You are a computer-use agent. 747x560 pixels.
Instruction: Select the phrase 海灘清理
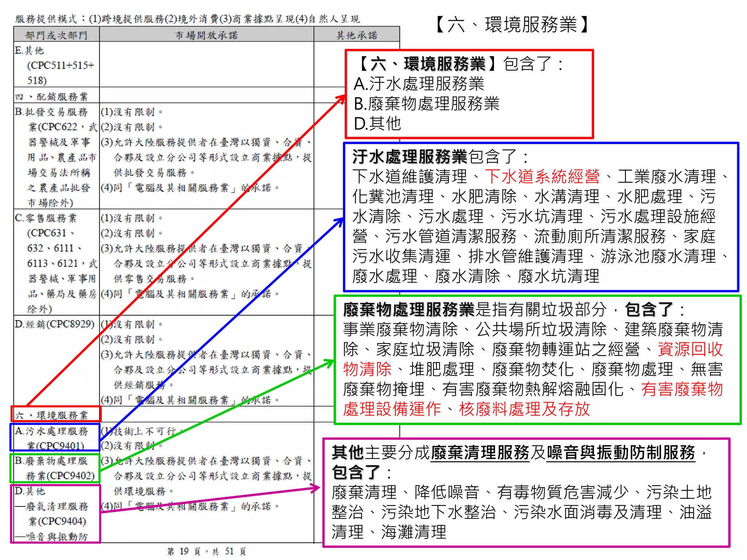click(414, 532)
